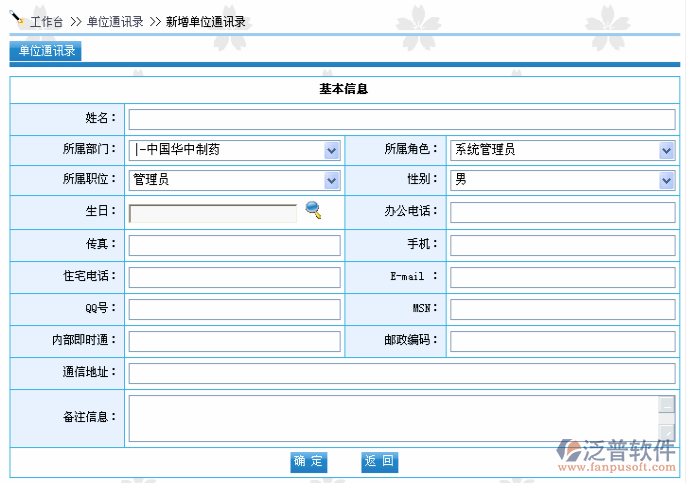Viewport: 686px width, 483px height.
Task: Switch to the 单位通讯录 tab
Action: point(47,51)
